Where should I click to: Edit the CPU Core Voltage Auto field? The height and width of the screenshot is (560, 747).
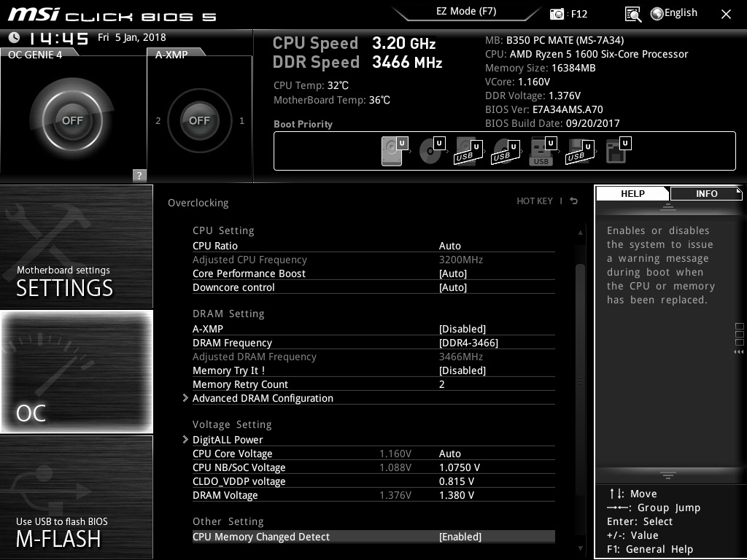point(449,454)
